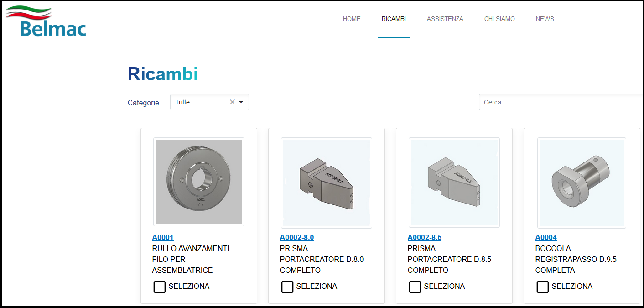This screenshot has height=308, width=644.
Task: Clear the Tutte category selection
Action: click(x=232, y=102)
